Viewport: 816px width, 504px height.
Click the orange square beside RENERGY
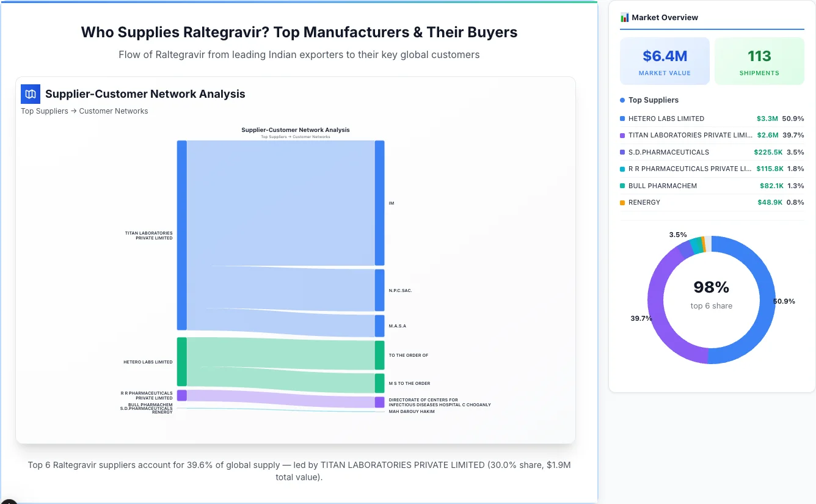[624, 202]
